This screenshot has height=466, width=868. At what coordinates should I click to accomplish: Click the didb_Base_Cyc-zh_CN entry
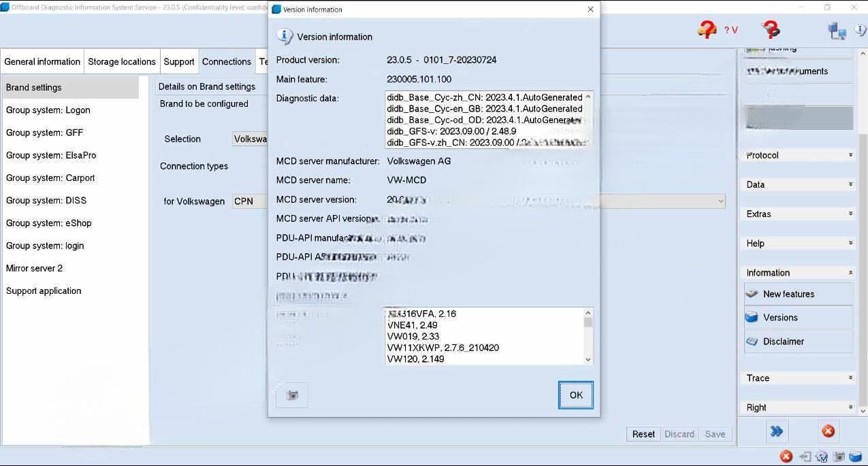pos(485,97)
